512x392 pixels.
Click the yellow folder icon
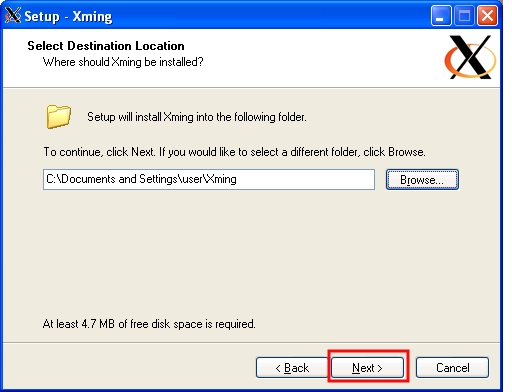click(x=58, y=116)
